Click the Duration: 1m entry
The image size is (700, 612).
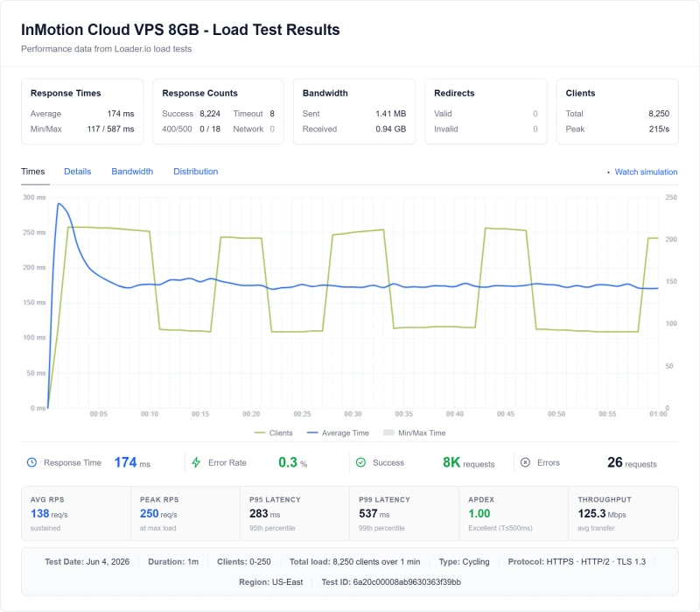[x=173, y=561]
